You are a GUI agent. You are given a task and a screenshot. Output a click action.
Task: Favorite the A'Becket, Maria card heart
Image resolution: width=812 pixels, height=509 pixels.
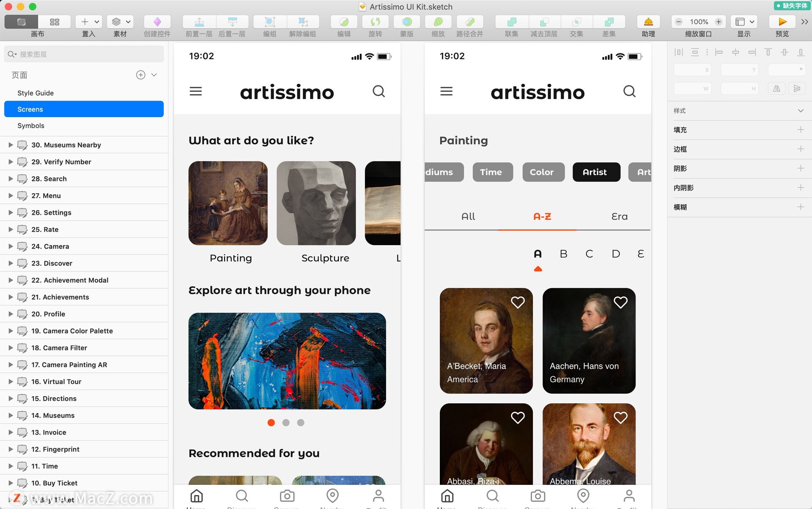pos(518,302)
